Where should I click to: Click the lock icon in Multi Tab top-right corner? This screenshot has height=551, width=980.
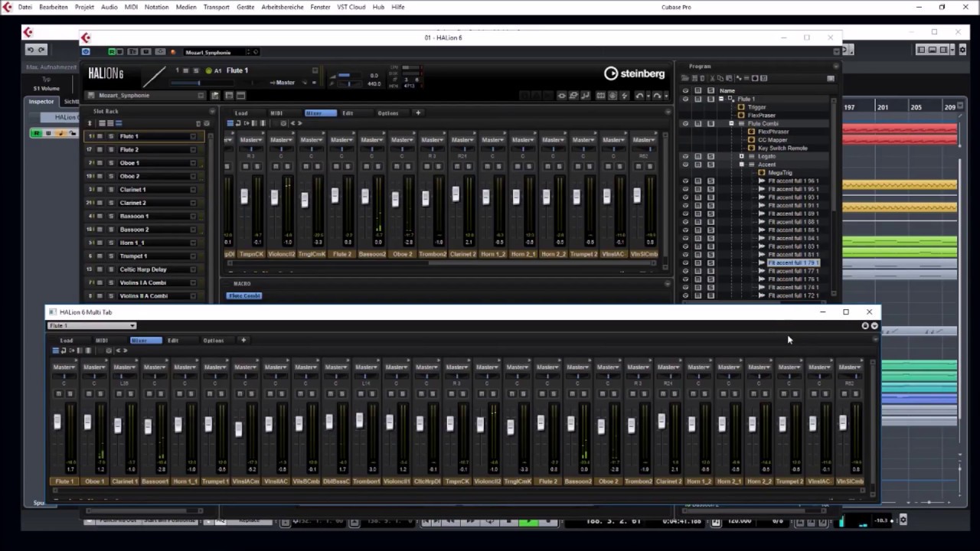point(865,326)
